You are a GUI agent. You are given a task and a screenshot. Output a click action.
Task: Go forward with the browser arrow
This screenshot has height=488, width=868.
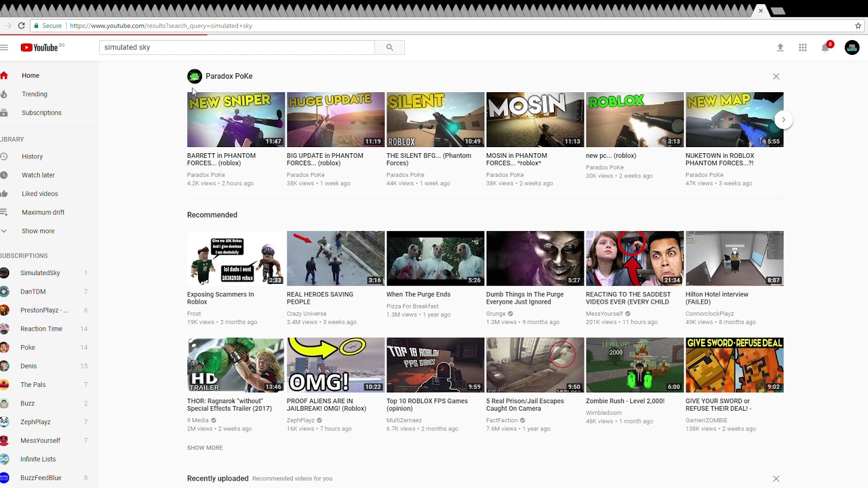coord(8,26)
